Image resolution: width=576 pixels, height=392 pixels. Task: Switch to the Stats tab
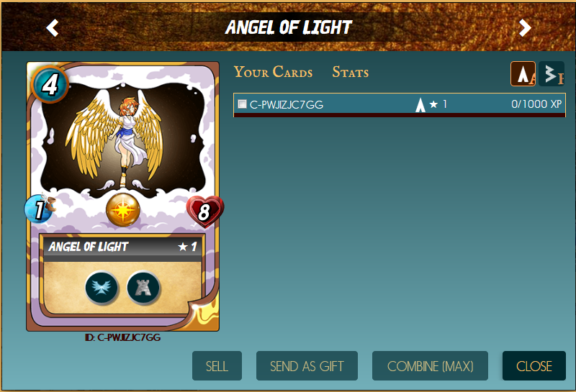tap(351, 72)
